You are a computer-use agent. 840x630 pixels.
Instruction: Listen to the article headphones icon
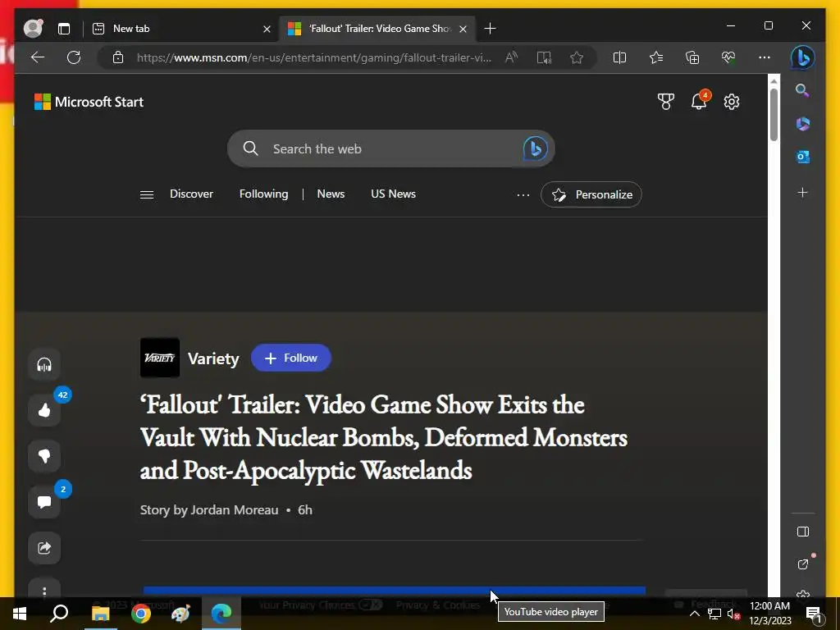click(44, 364)
